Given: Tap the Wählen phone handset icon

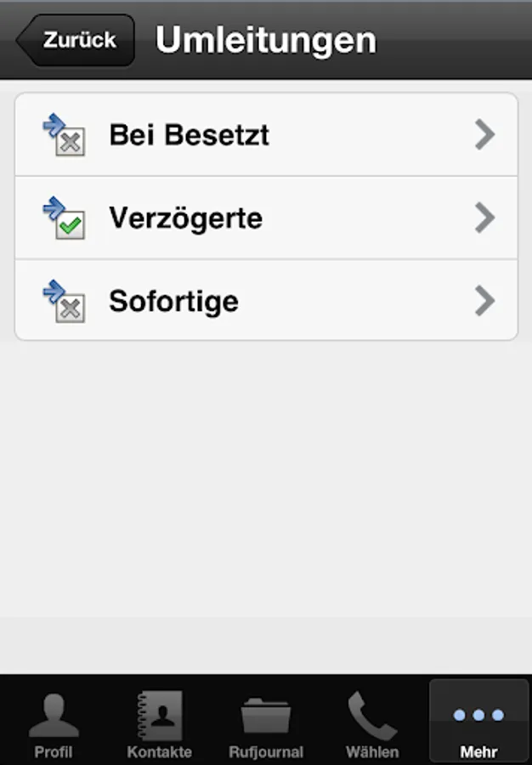Looking at the screenshot, I should (372, 715).
